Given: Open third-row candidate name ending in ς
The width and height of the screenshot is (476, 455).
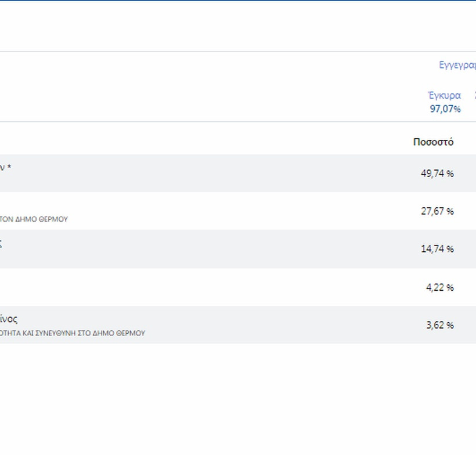Looking at the screenshot, I should pos(1,244).
